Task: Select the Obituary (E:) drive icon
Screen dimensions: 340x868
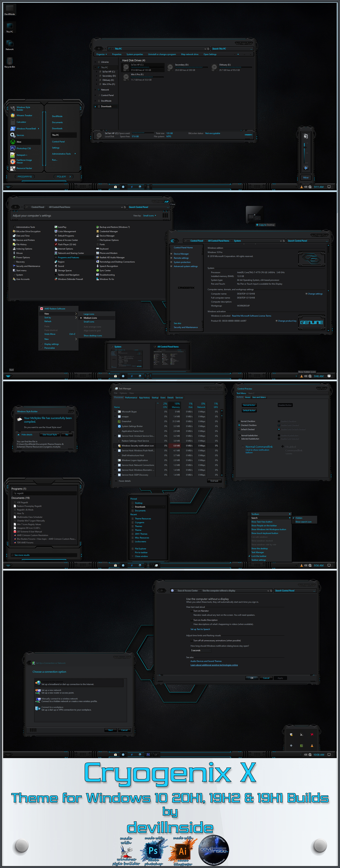Action: tap(215, 67)
